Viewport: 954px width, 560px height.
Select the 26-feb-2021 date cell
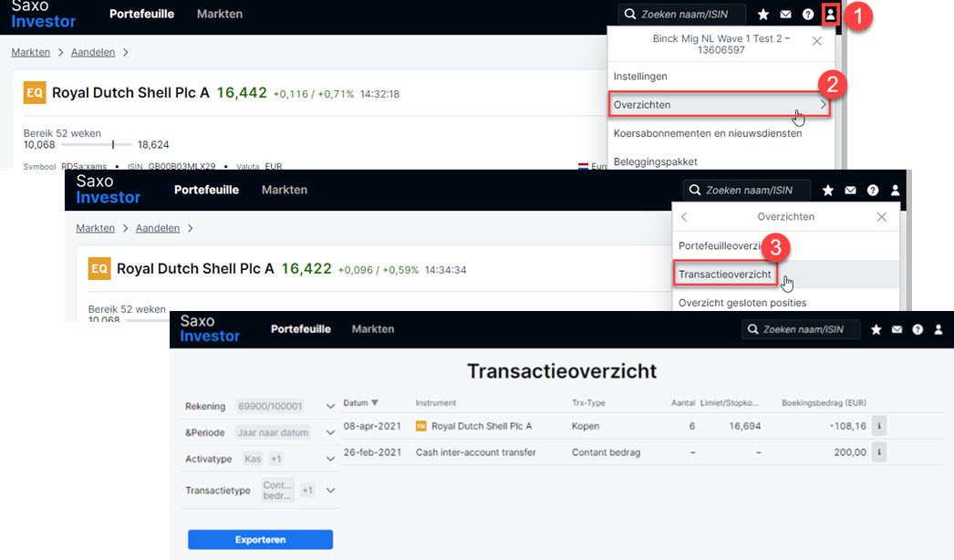(372, 452)
